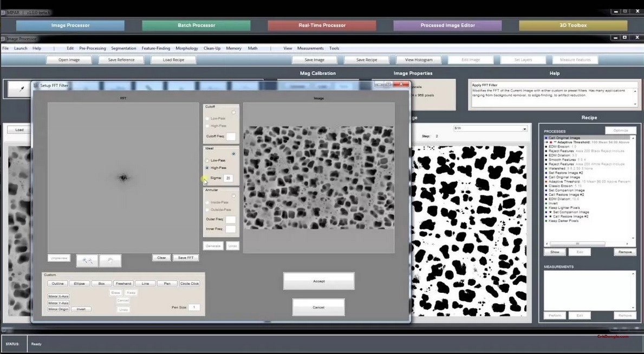Click the eyedropper icon on the left panel

[22, 88]
